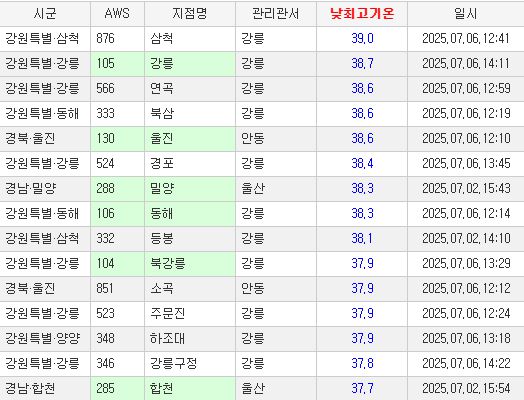524x400 pixels.
Task: Select station name 하조대
Action: point(167,339)
